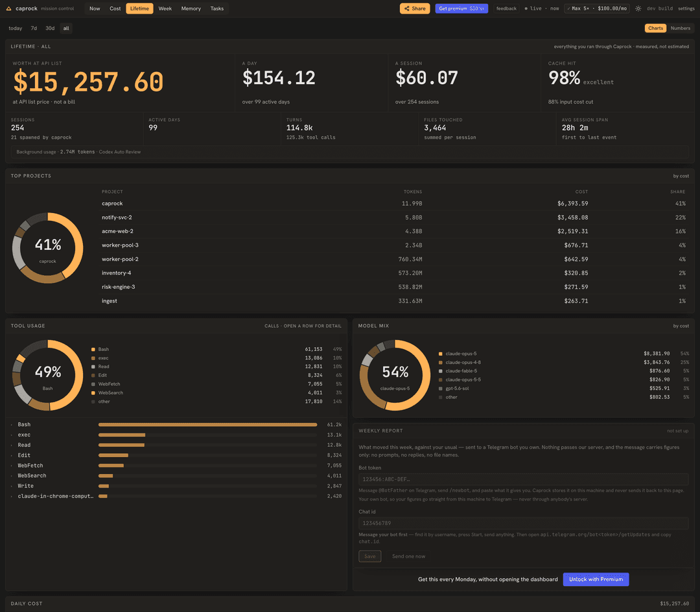Focus the Bot token input field
700x612 pixels.
523,479
